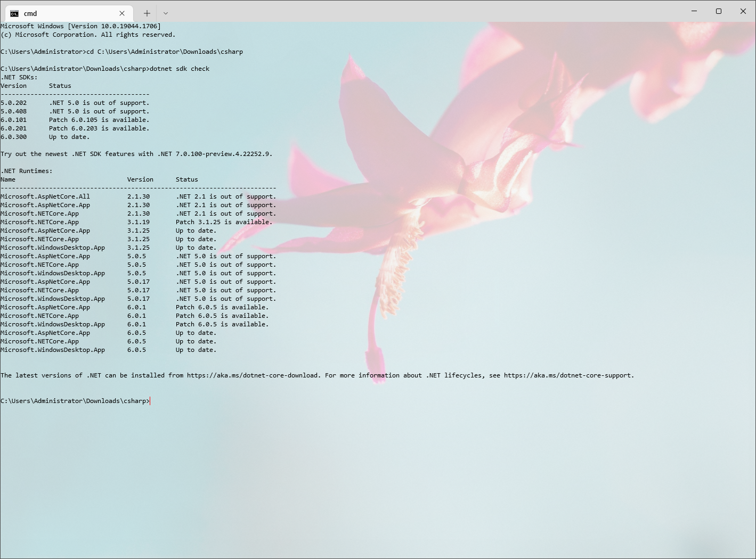The image size is (756, 559).
Task: Click the 'cd C:\Users\Administrator\Downloads\csharp' command
Action: 165,52
